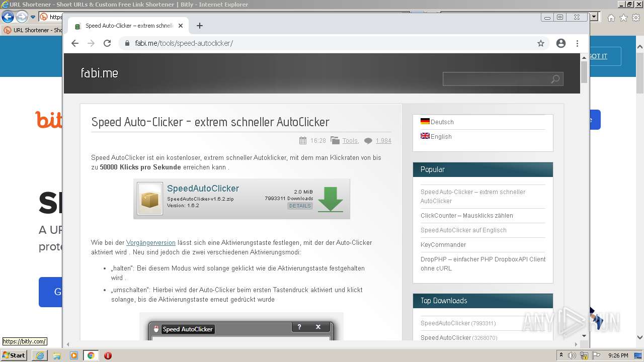Click the 9:26 PM clock
Viewport: 644px width, 362px height.
click(x=618, y=355)
